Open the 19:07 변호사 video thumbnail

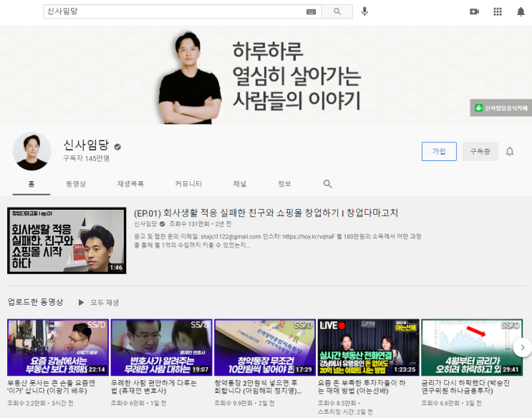(162, 347)
